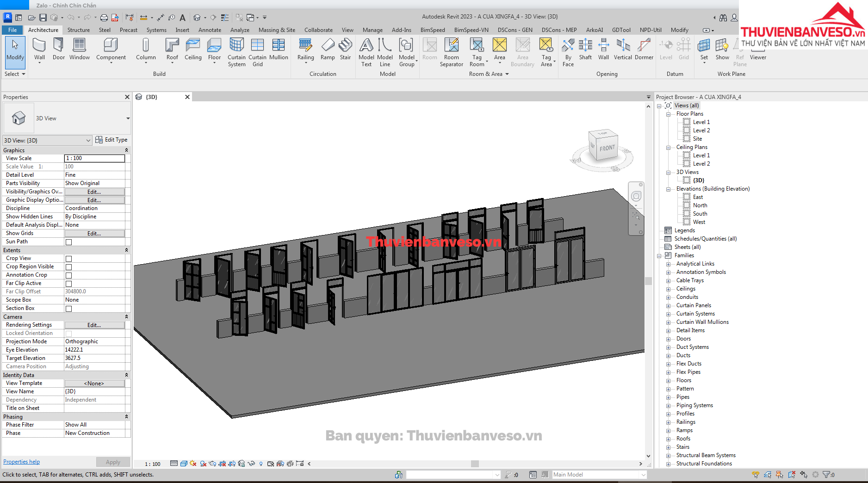Switch to the Massing & Site tab
This screenshot has width=868, height=483.
pos(277,30)
